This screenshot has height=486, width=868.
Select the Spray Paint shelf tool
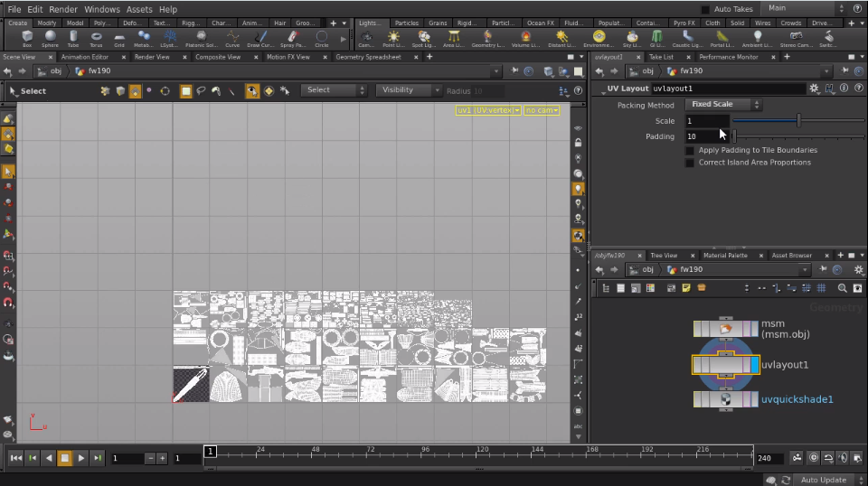(291, 39)
